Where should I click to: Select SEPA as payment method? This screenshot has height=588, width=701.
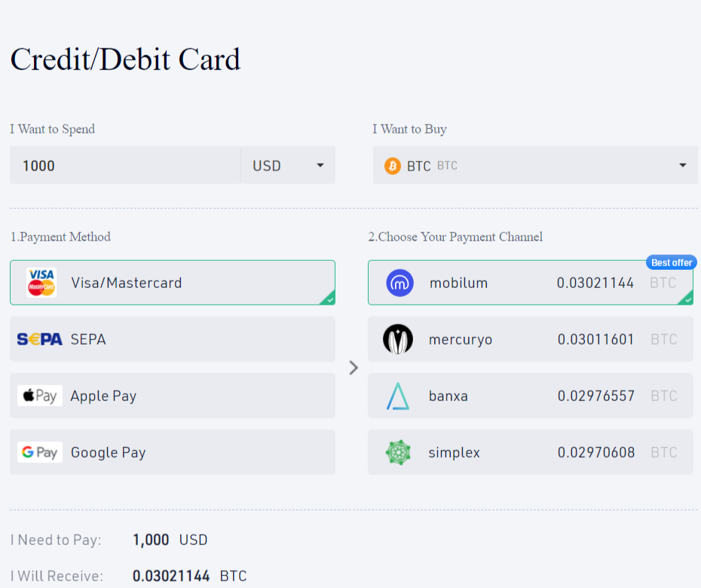coord(172,339)
